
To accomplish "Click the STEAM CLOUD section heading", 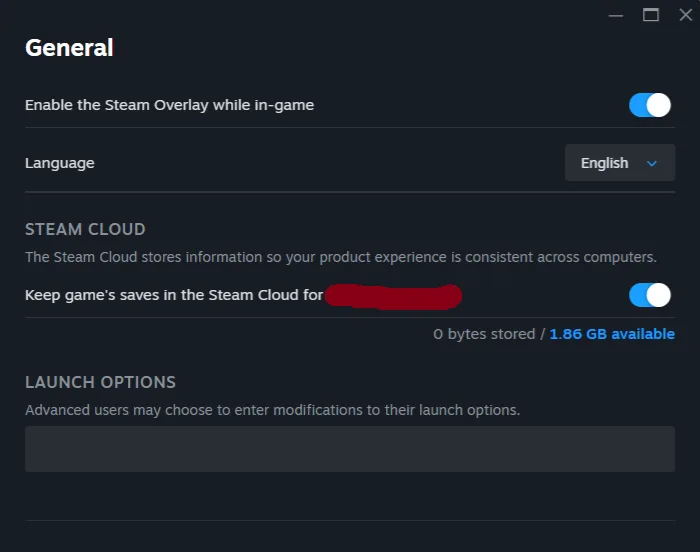I will tap(85, 229).
